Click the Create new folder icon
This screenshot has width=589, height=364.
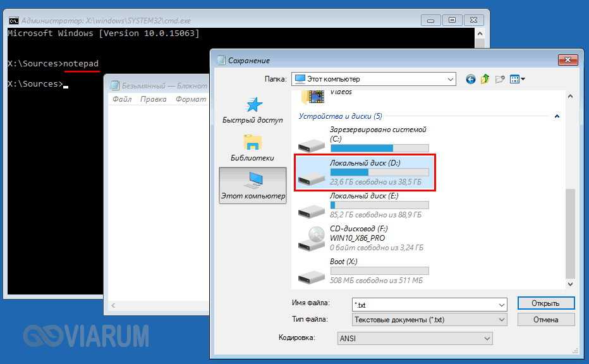[x=500, y=79]
